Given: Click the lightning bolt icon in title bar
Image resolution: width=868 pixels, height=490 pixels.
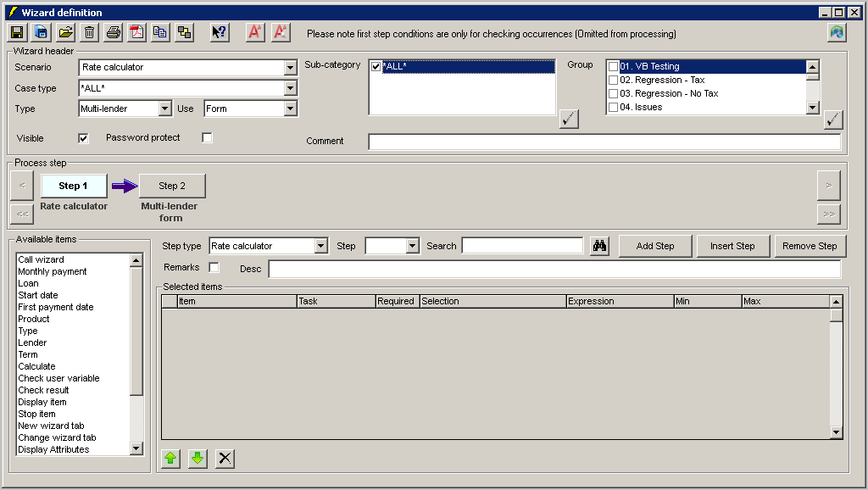Looking at the screenshot, I should [x=13, y=12].
